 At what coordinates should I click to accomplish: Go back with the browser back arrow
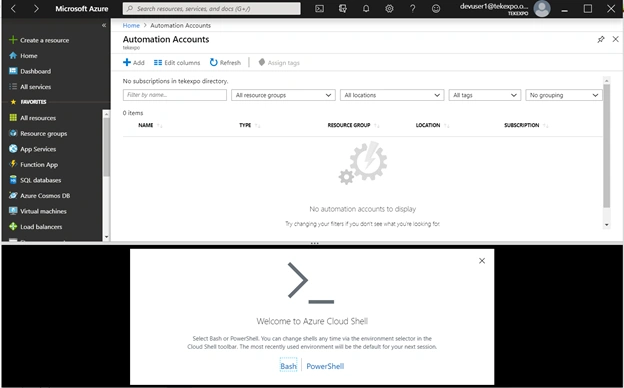coord(13,9)
